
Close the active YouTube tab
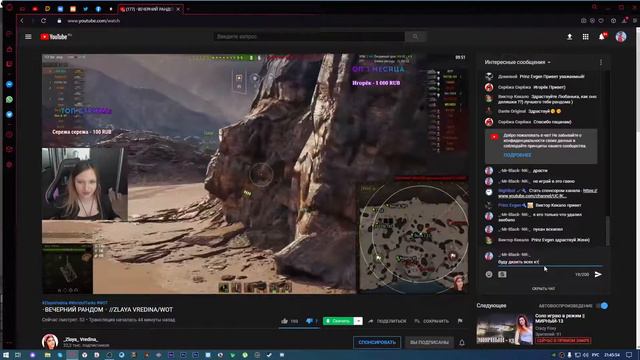pos(178,9)
